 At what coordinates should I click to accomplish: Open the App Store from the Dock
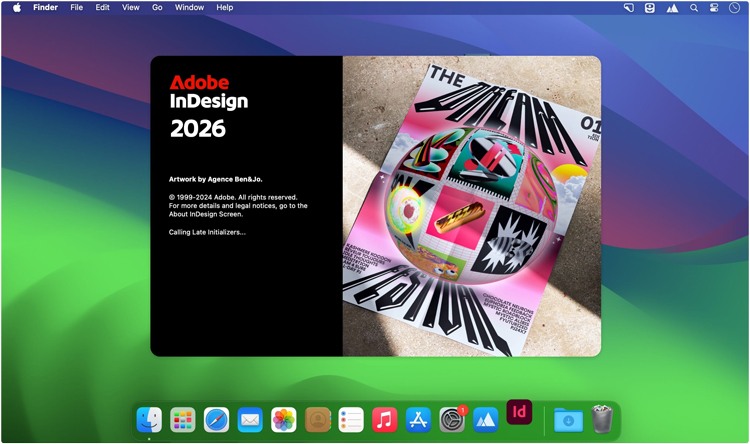point(418,419)
